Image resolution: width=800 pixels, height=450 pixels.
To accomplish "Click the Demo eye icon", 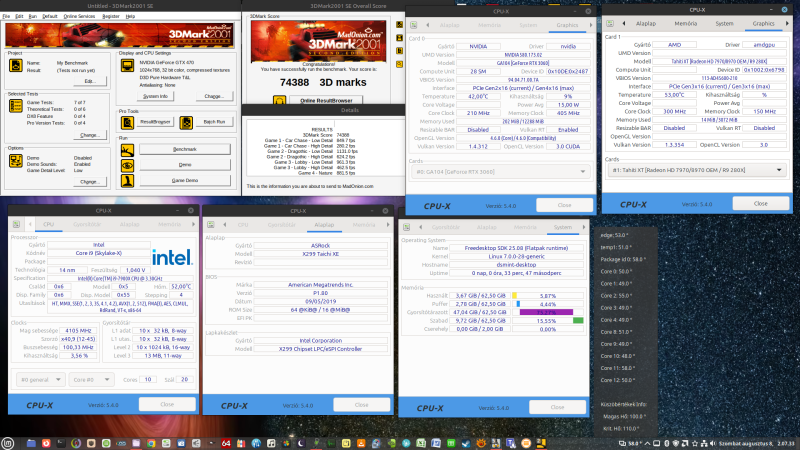I will click(127, 165).
